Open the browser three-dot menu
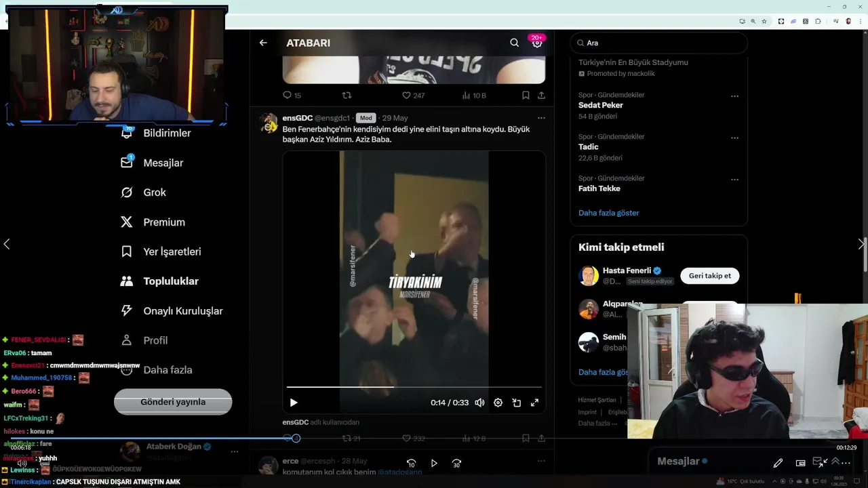The height and width of the screenshot is (488, 868). (x=860, y=22)
